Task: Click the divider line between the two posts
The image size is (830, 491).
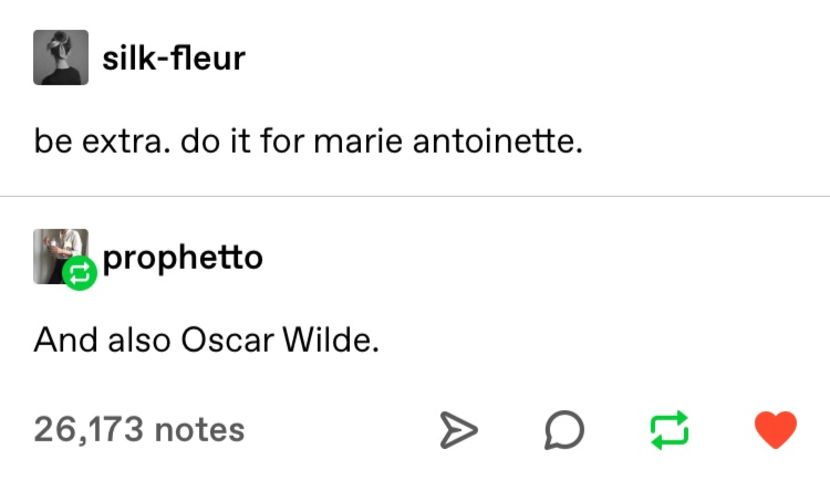Action: [415, 196]
